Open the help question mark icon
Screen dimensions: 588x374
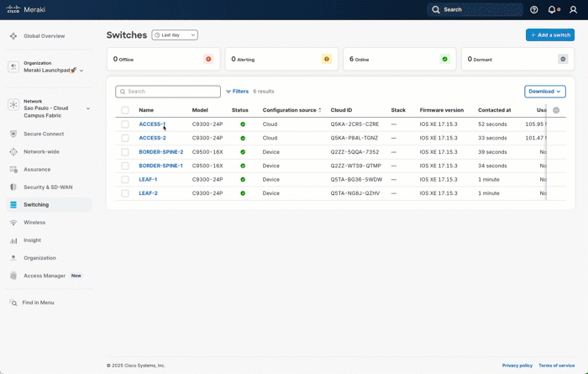coord(534,10)
